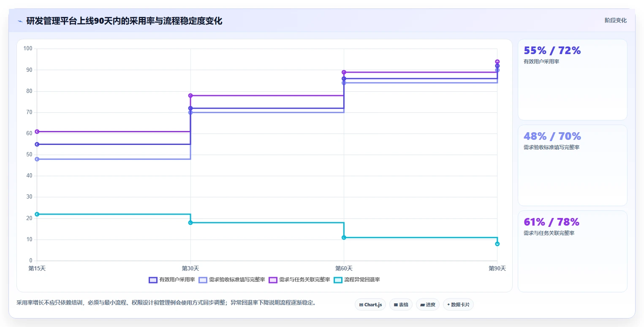The height and width of the screenshot is (327, 644).
Task: Click the purple 第60天 point at value 89
Action: point(344,72)
